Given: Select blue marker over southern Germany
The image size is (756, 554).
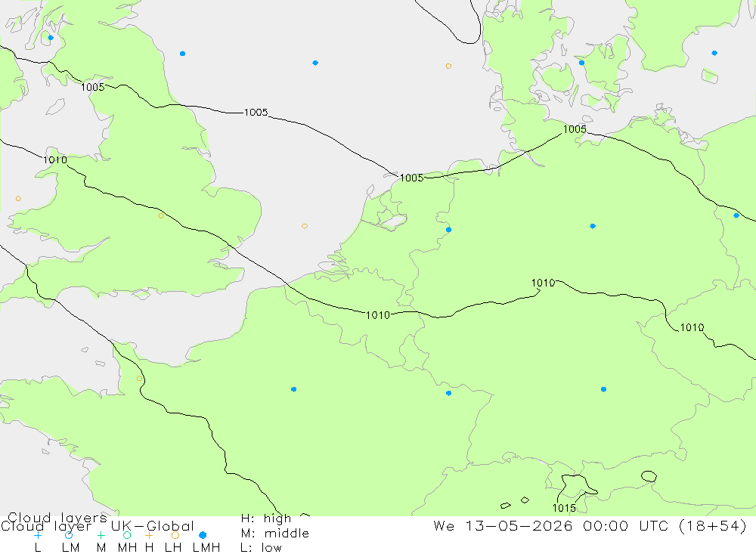Looking at the screenshot, I should (603, 389).
